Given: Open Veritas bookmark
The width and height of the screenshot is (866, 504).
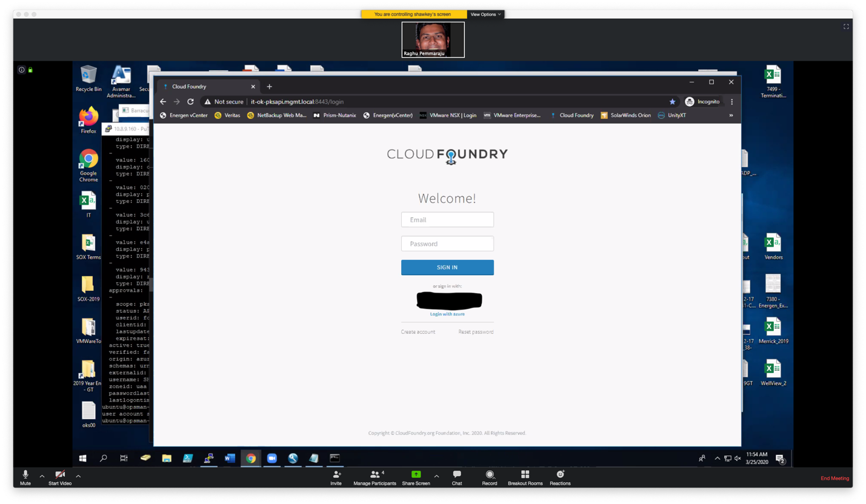Looking at the screenshot, I should coord(227,115).
